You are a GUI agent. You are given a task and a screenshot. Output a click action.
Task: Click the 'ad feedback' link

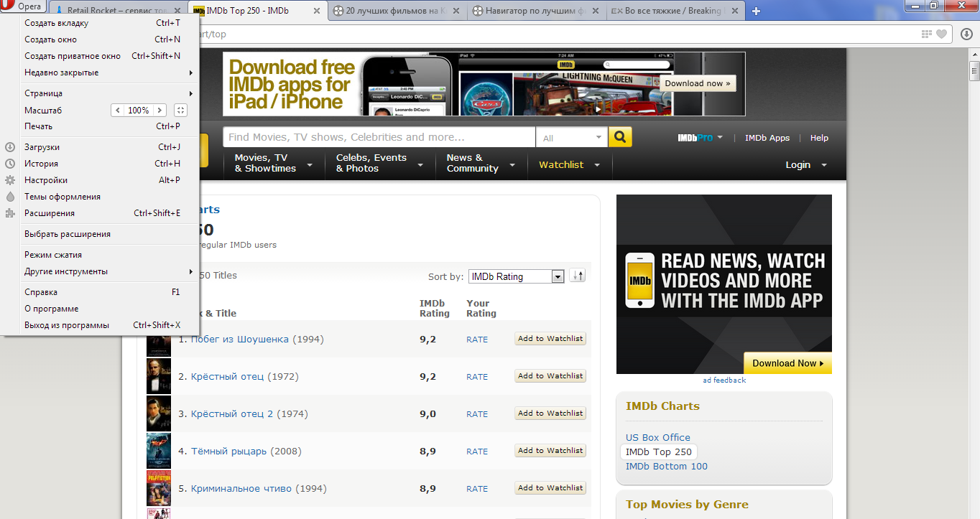click(x=724, y=380)
